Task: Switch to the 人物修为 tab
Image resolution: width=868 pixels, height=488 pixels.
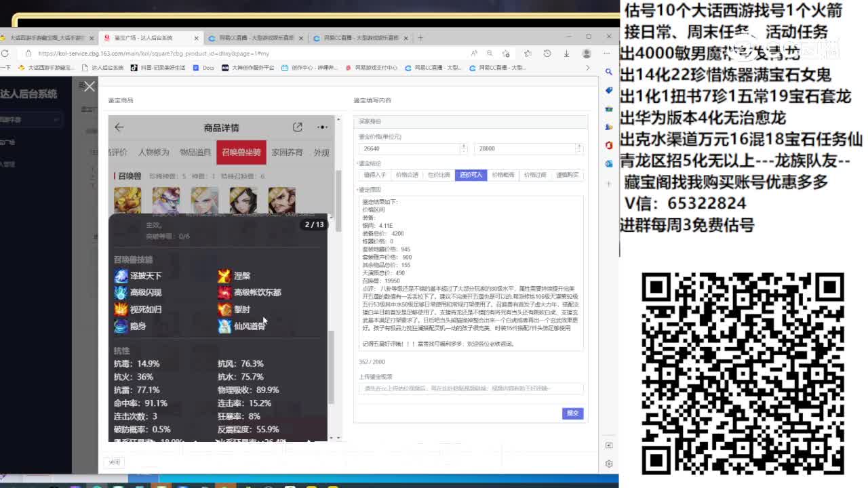Action: (153, 152)
